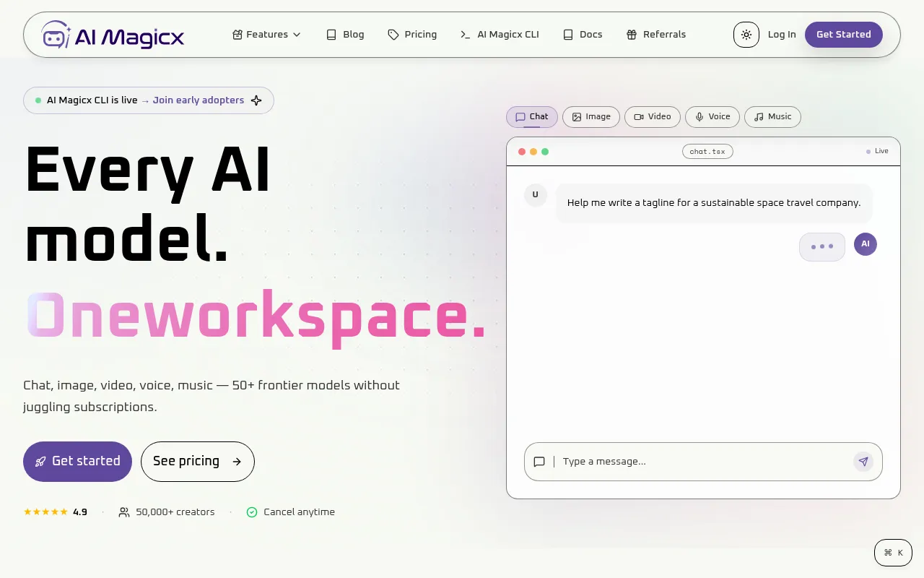924x578 pixels.
Task: Switch to the Music demo tab
Action: pyautogui.click(x=772, y=117)
